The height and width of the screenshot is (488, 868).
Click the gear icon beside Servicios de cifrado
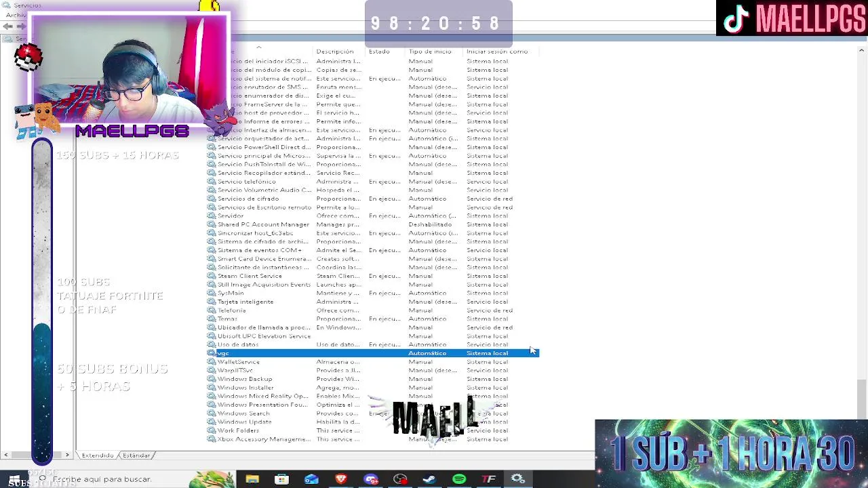[x=212, y=199]
